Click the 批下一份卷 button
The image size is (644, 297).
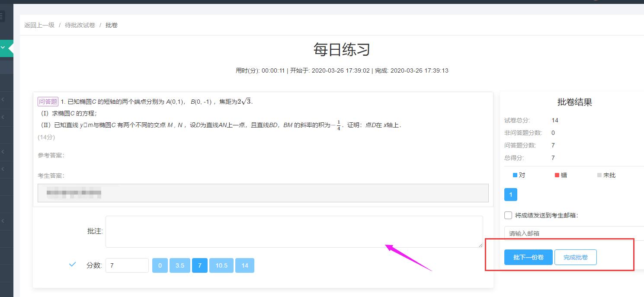[x=528, y=257]
